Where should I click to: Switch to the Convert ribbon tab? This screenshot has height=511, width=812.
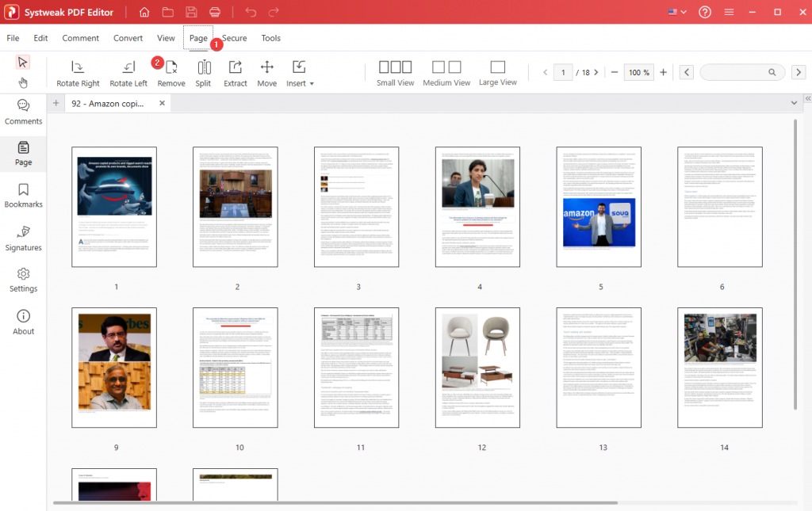pos(128,37)
